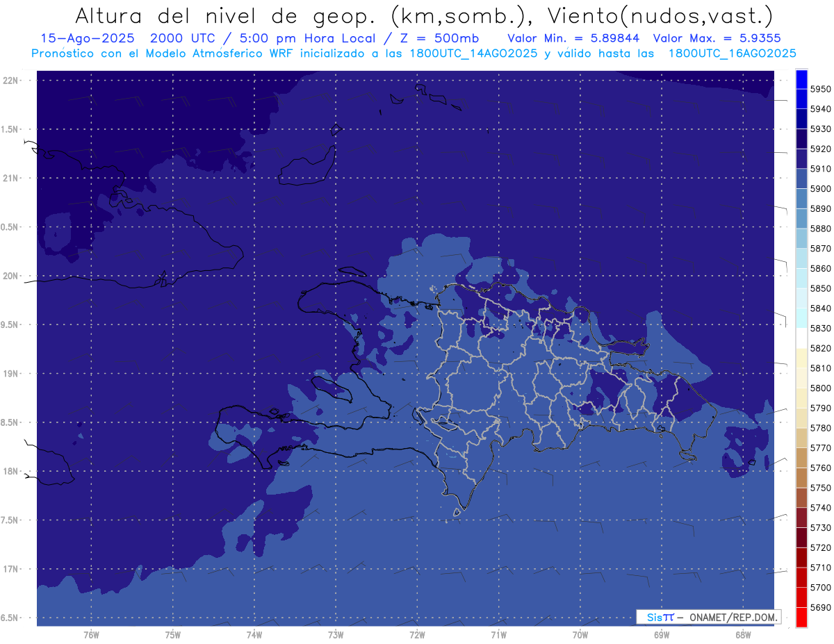Click the 19N latitude label
Image resolution: width=834 pixels, height=644 pixels.
(x=10, y=374)
